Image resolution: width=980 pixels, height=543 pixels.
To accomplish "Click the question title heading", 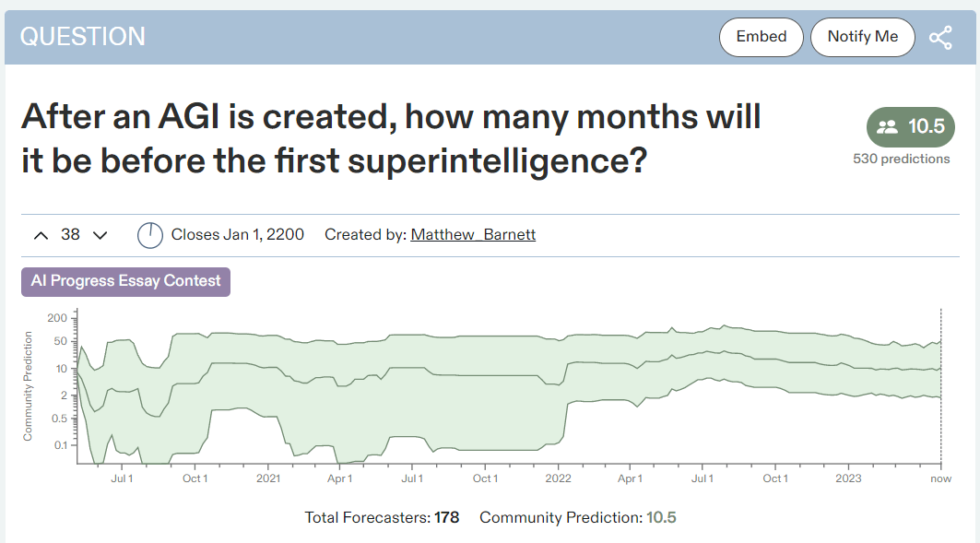I will click(391, 138).
